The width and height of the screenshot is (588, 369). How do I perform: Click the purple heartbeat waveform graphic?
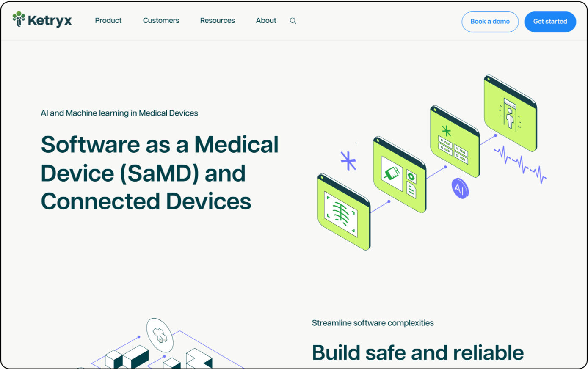pos(521,164)
